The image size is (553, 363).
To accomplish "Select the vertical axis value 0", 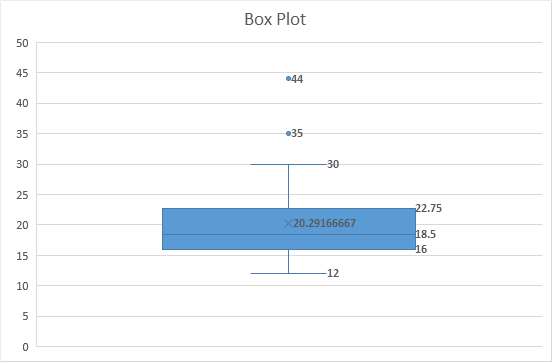I will coord(25,347).
